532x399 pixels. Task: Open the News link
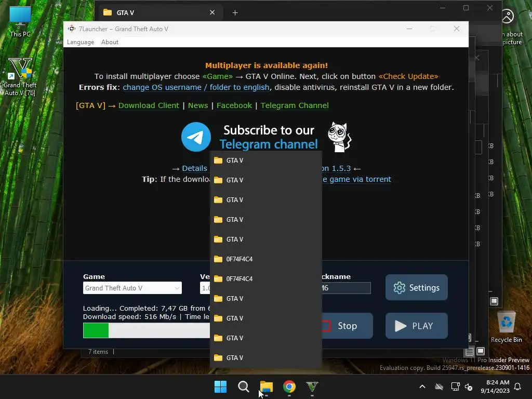coord(198,105)
